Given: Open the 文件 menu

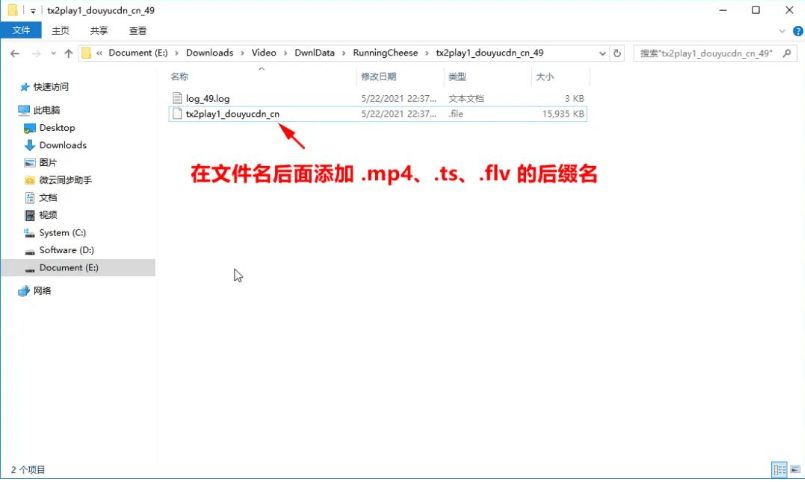Looking at the screenshot, I should pos(21,30).
